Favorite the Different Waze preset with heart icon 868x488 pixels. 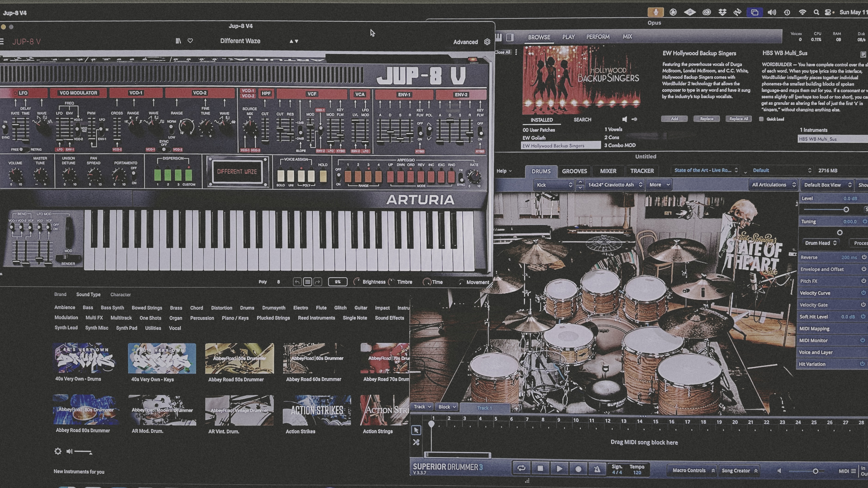190,41
